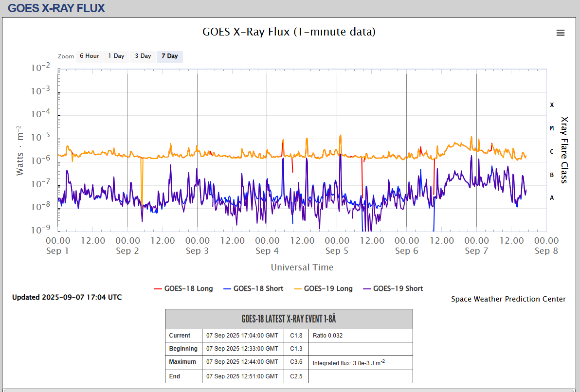Click the red GOES-18 Long line swatch
580x392 pixels.
click(158, 289)
